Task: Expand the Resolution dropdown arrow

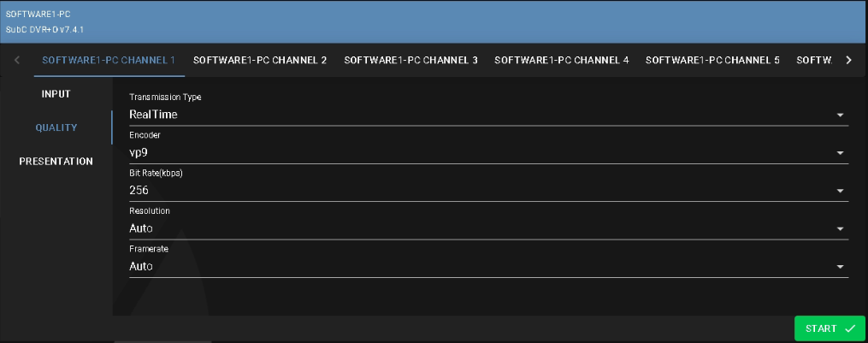Action: (x=840, y=229)
